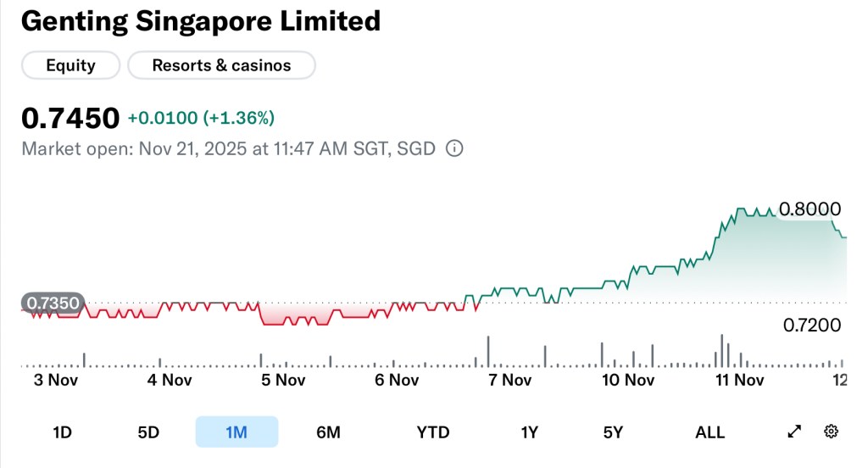Click the 5 Nov date marker

pos(284,380)
